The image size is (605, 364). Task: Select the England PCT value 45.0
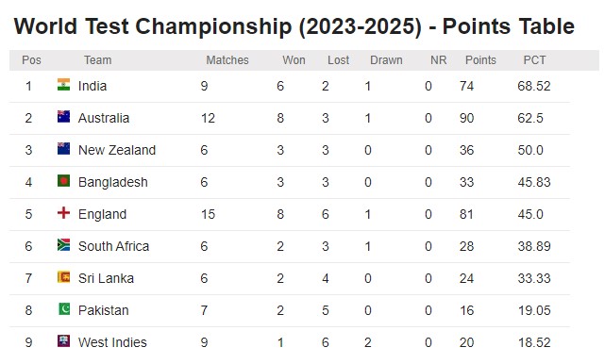530,214
